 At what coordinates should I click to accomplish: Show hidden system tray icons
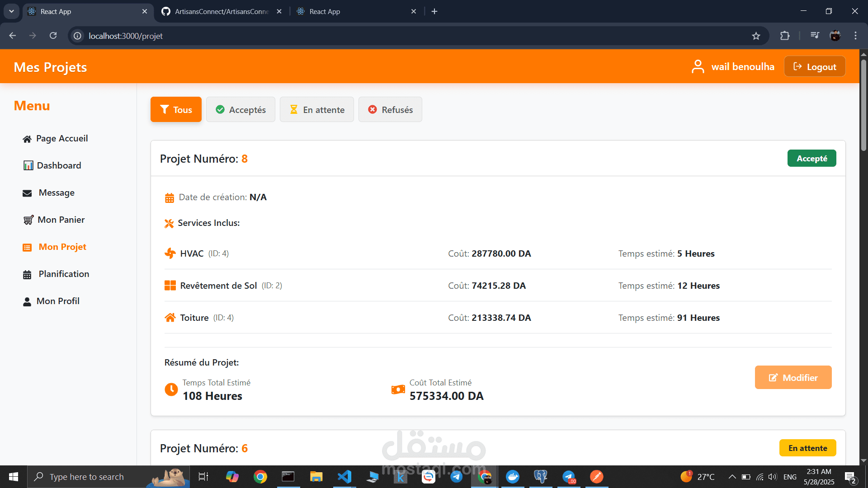click(732, 477)
